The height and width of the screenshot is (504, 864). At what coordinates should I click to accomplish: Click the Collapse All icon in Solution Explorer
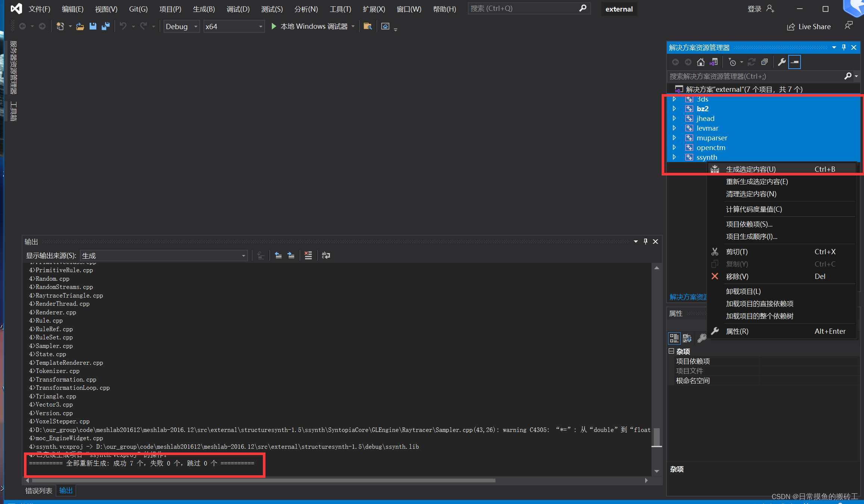tap(764, 62)
